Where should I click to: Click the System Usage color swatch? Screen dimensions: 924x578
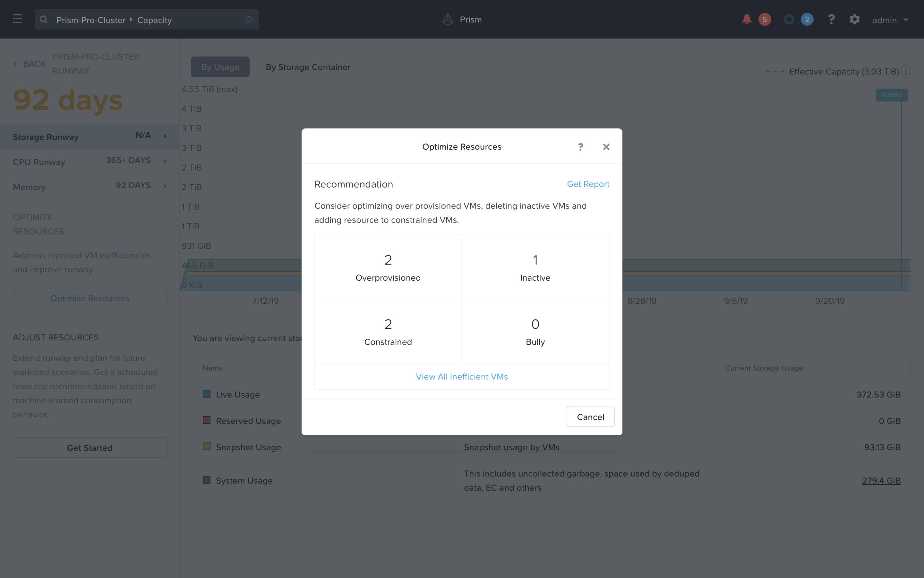[207, 480]
